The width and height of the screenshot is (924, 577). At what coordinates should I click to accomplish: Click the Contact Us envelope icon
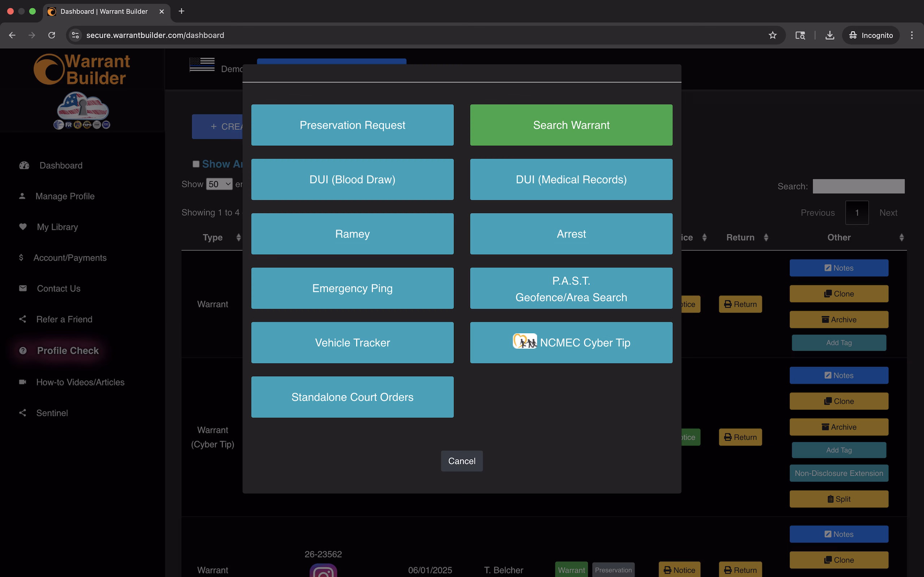(23, 288)
